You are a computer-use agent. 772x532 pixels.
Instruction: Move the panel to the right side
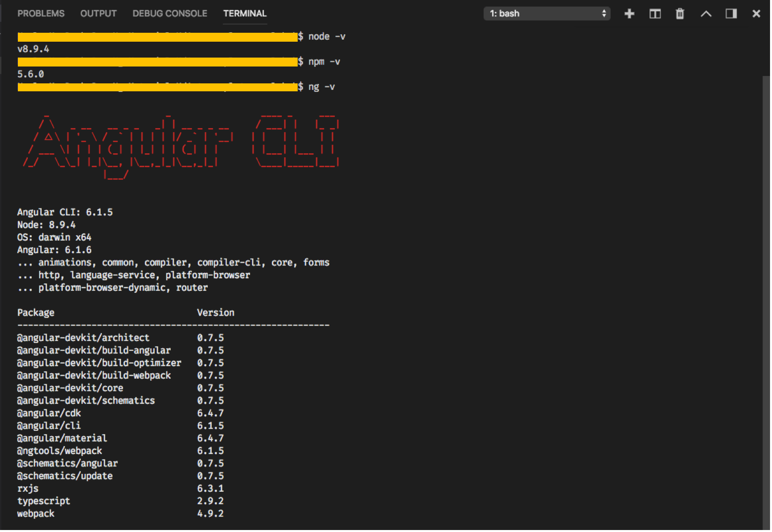(x=731, y=13)
